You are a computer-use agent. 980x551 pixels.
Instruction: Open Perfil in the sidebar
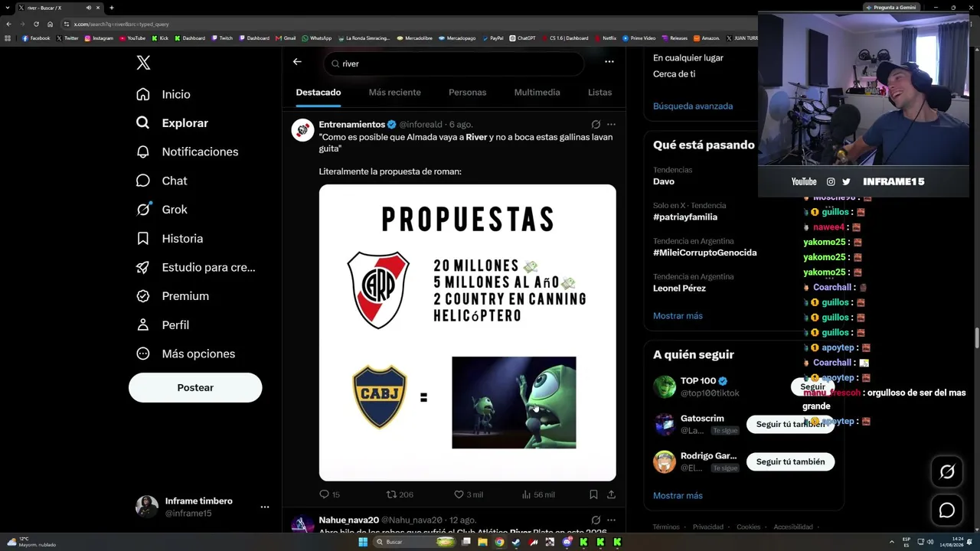click(x=162, y=325)
